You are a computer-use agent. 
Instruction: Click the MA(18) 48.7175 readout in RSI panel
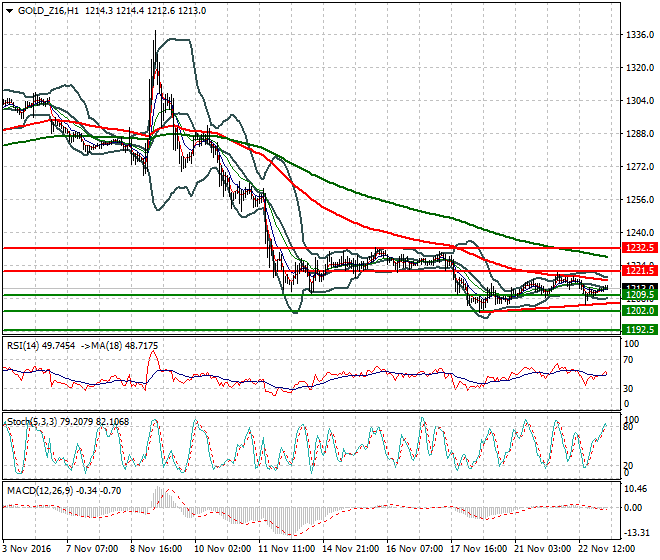[125, 346]
